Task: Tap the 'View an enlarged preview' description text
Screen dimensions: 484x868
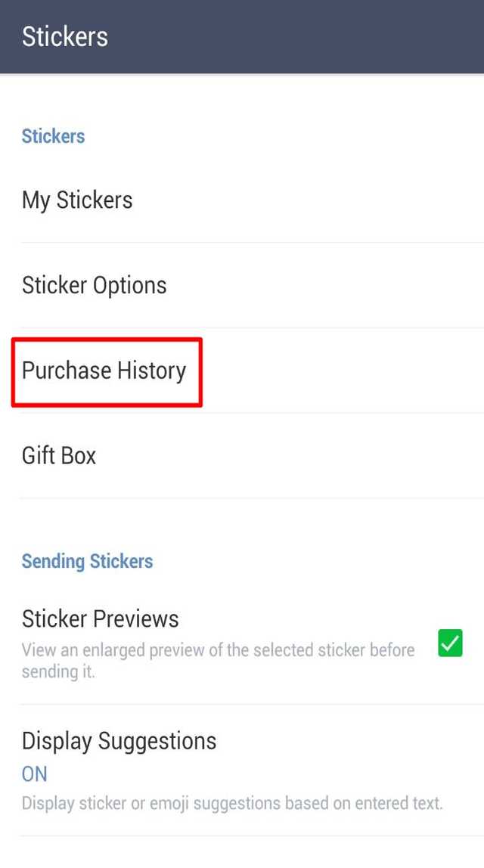Action: pyautogui.click(x=219, y=650)
